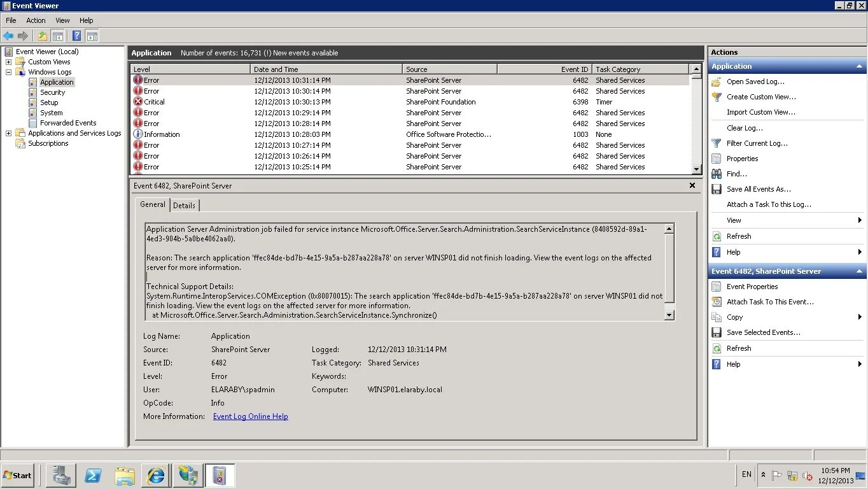Select the Setup log in tree
Screen dimensions: 868x489
point(49,103)
